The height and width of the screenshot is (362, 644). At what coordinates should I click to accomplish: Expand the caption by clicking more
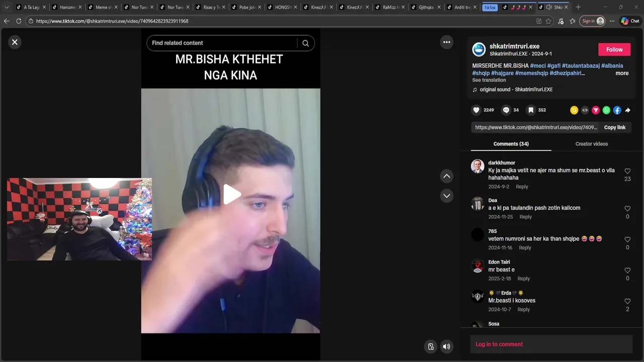(622, 73)
